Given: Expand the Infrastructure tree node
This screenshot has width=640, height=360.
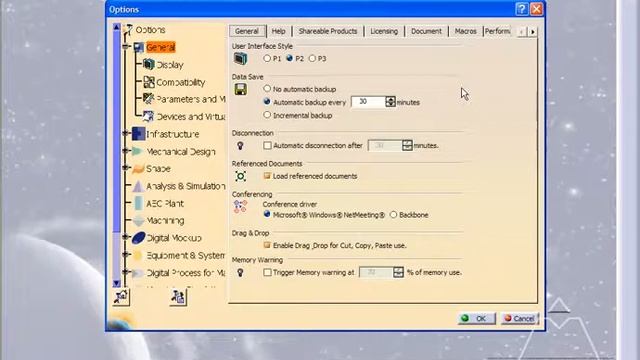Looking at the screenshot, I should [125, 133].
